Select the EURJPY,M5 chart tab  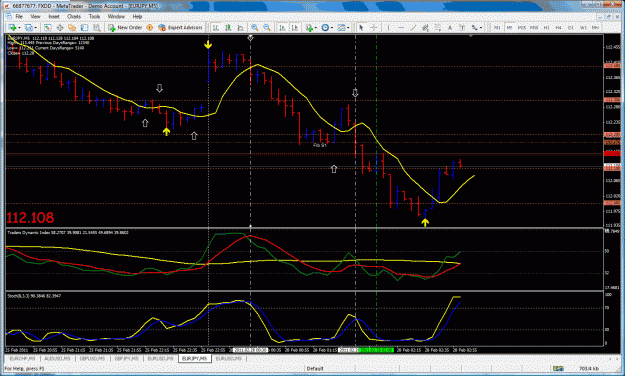(x=194, y=359)
